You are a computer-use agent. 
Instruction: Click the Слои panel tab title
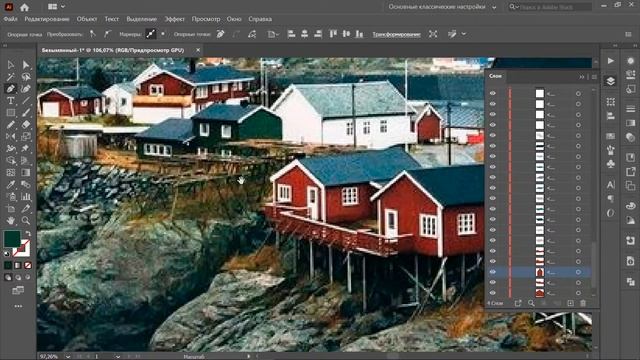pos(495,76)
